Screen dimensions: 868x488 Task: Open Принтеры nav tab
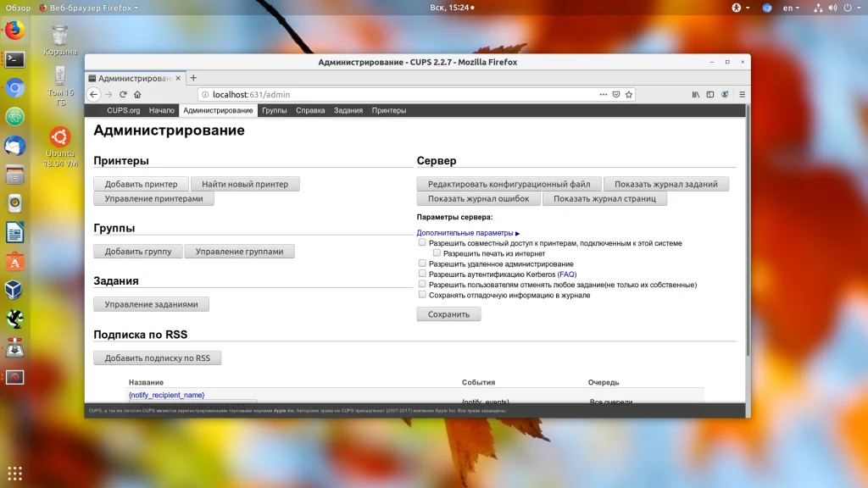pyautogui.click(x=389, y=111)
